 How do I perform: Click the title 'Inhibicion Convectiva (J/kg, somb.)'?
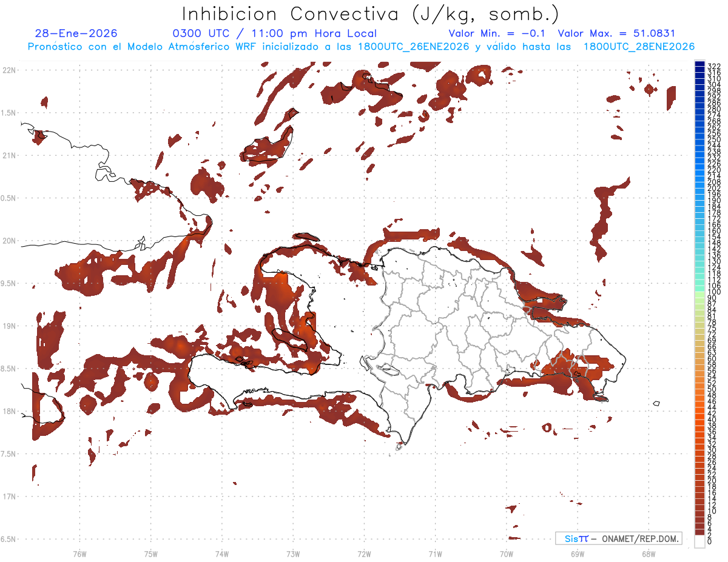point(370,15)
